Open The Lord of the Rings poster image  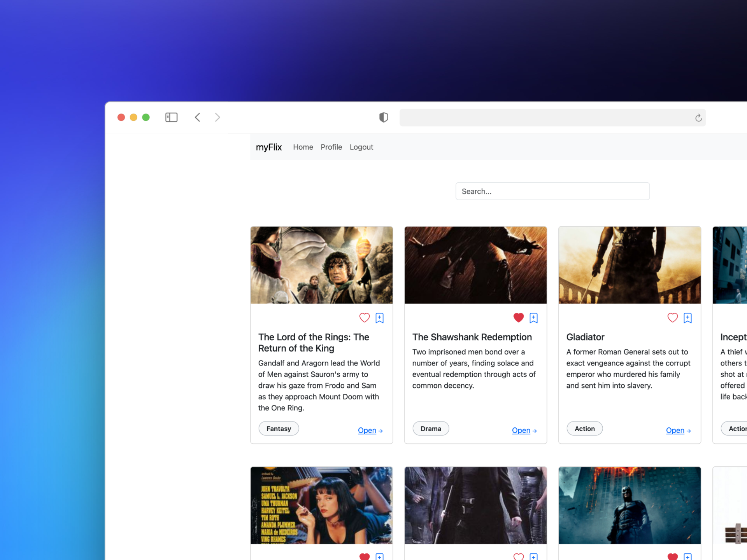(x=322, y=265)
